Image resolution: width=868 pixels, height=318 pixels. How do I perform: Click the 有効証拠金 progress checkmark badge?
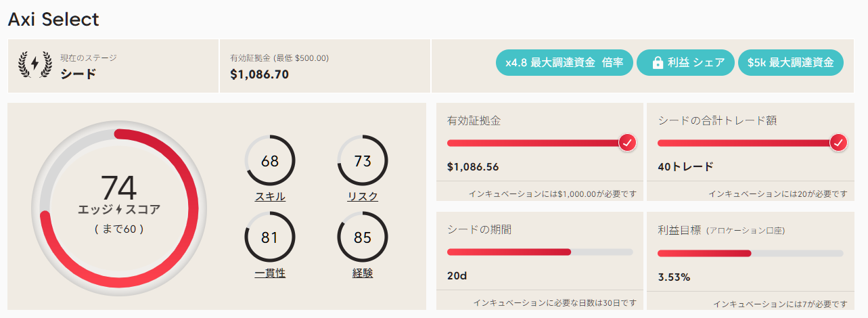pos(627,143)
